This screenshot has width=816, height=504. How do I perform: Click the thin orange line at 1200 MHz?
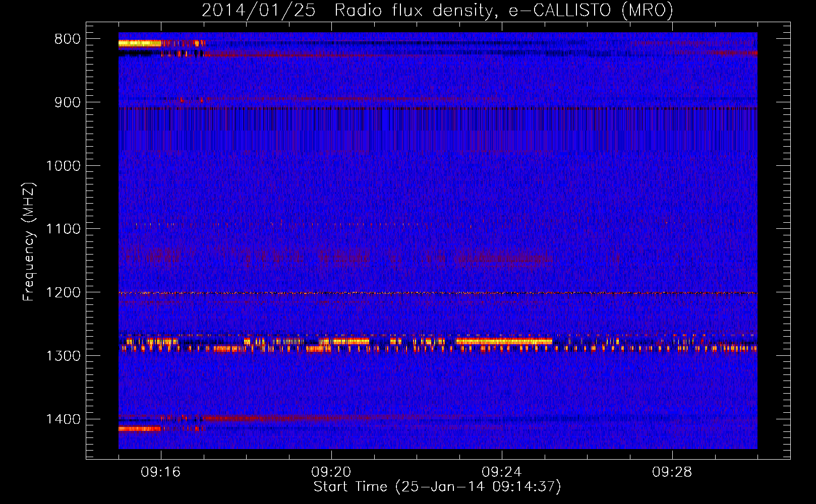coord(438,293)
